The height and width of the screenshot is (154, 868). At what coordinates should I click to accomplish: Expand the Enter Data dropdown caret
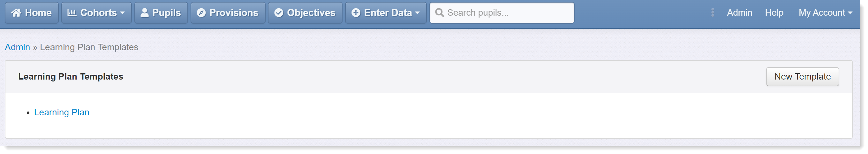pos(417,13)
